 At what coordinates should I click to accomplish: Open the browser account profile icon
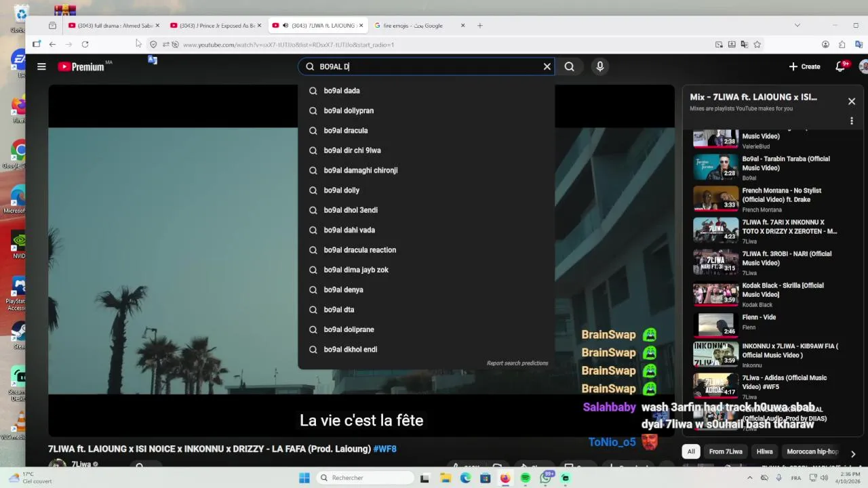tap(825, 45)
